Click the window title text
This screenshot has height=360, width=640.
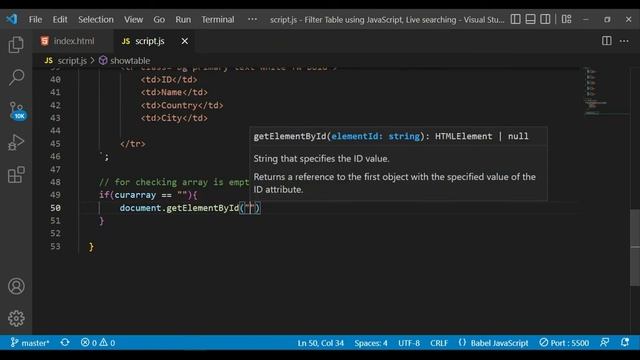click(387, 20)
